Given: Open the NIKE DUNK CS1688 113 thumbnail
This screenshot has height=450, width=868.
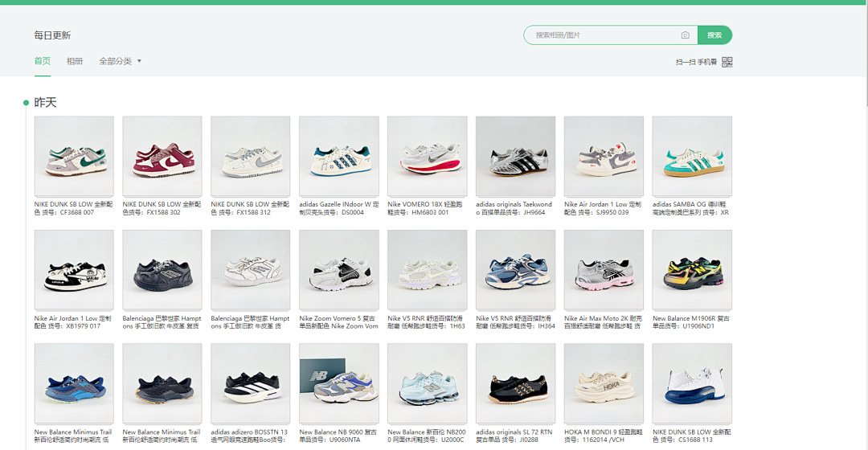Looking at the screenshot, I should coord(692,383).
